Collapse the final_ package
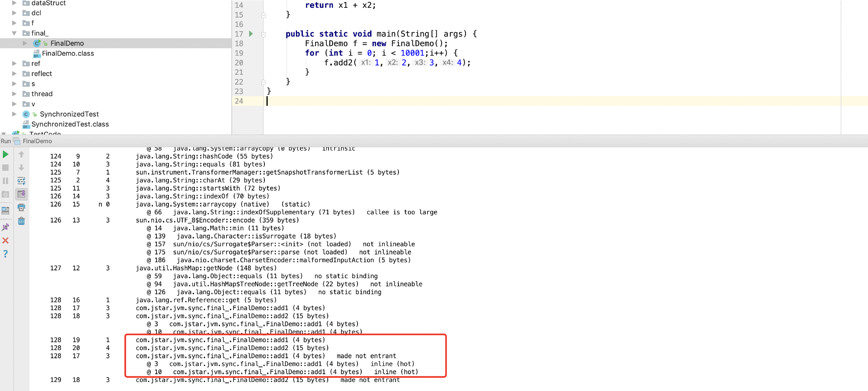Image resolution: width=868 pixels, height=391 pixels. point(14,33)
